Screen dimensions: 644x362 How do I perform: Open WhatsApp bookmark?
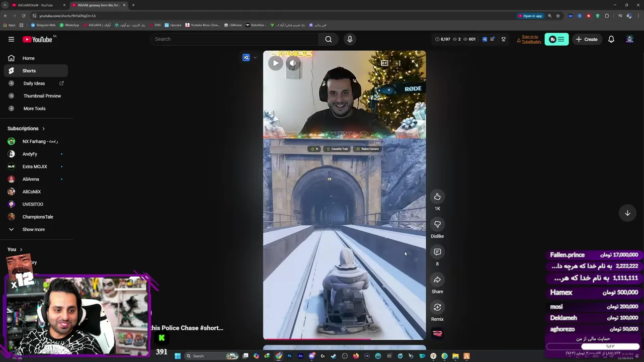click(x=69, y=25)
